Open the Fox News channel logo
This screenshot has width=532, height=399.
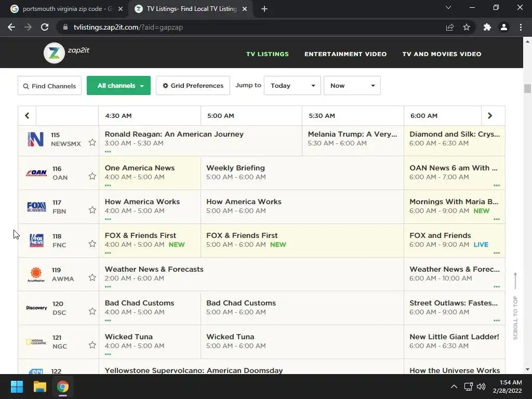tap(37, 241)
